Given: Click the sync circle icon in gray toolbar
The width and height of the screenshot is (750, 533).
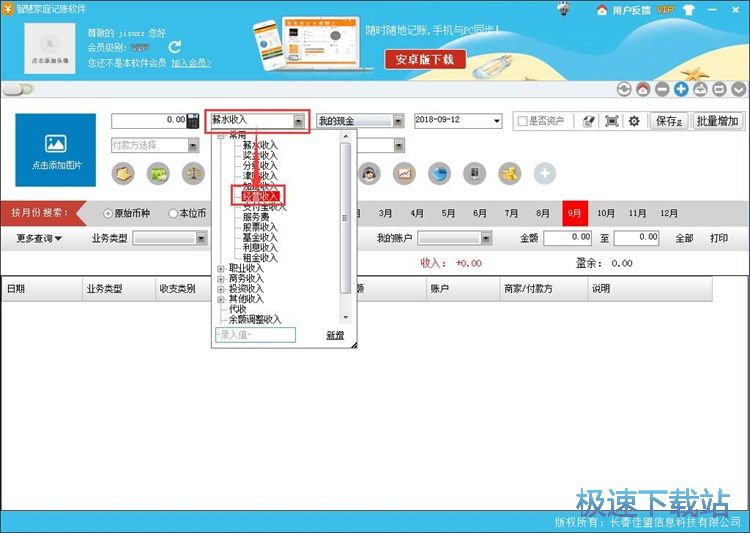Looking at the screenshot, I should (x=624, y=89).
